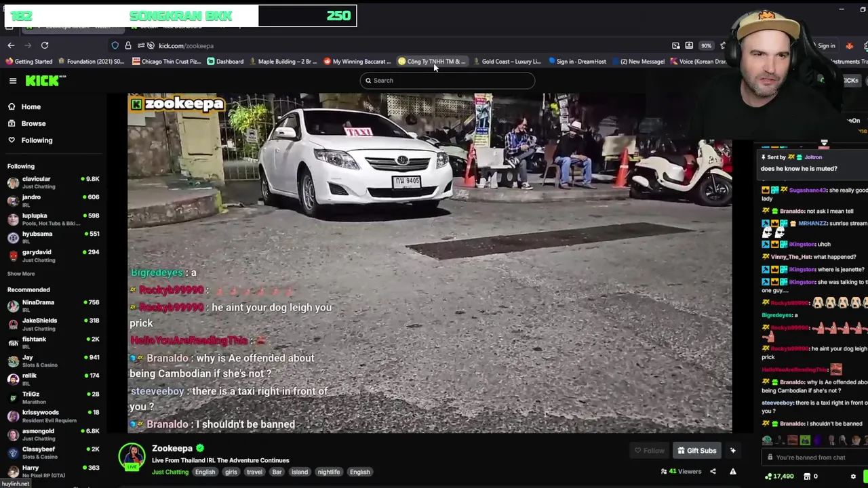This screenshot has width=868, height=488.
Task: Open rellik recommended channel
Action: (x=53, y=379)
